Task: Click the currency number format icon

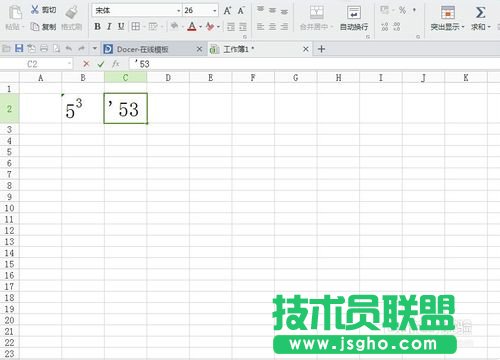Action: click(385, 10)
